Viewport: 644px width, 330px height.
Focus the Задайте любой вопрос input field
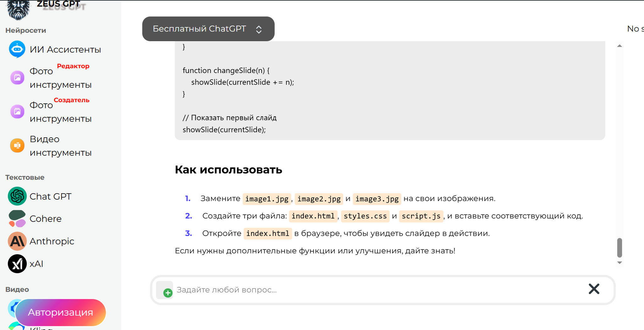(x=377, y=290)
